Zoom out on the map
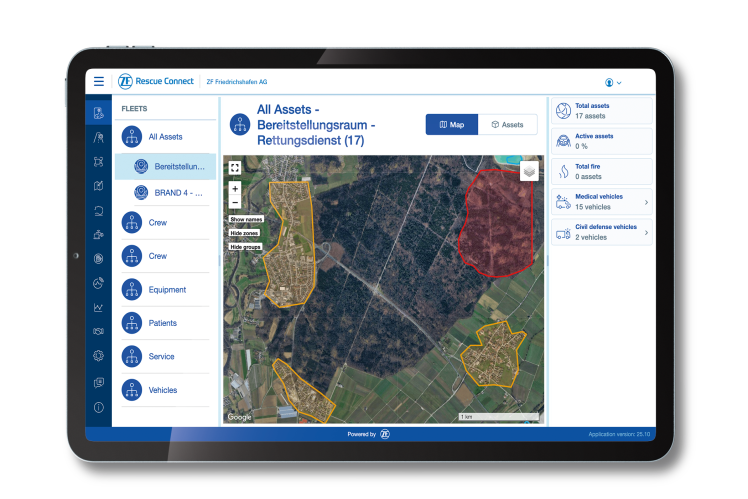This screenshot has width=748, height=499. [x=235, y=201]
